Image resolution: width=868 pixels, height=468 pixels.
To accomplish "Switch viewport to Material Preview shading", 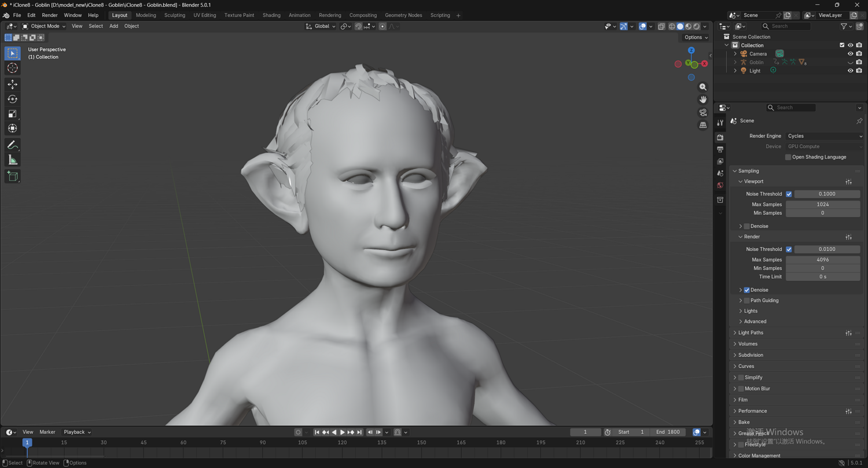I will pyautogui.click(x=688, y=26).
